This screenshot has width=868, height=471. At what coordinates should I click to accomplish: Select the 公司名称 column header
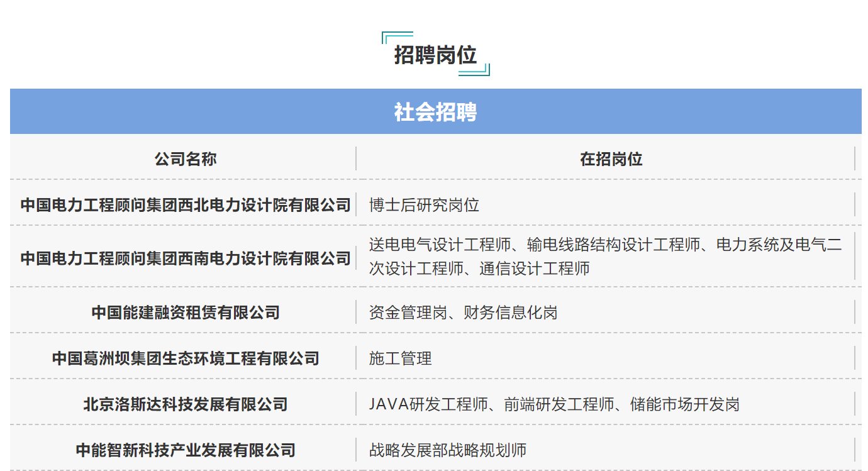(x=186, y=159)
